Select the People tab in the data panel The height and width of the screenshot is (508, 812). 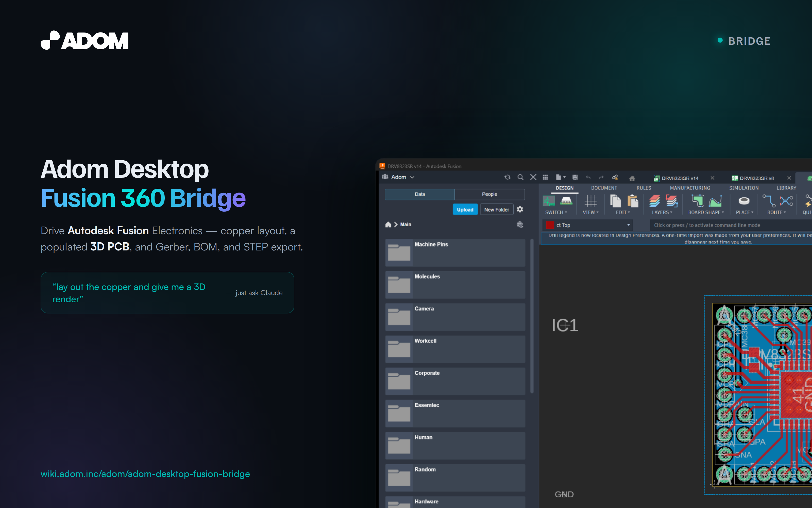pos(489,194)
